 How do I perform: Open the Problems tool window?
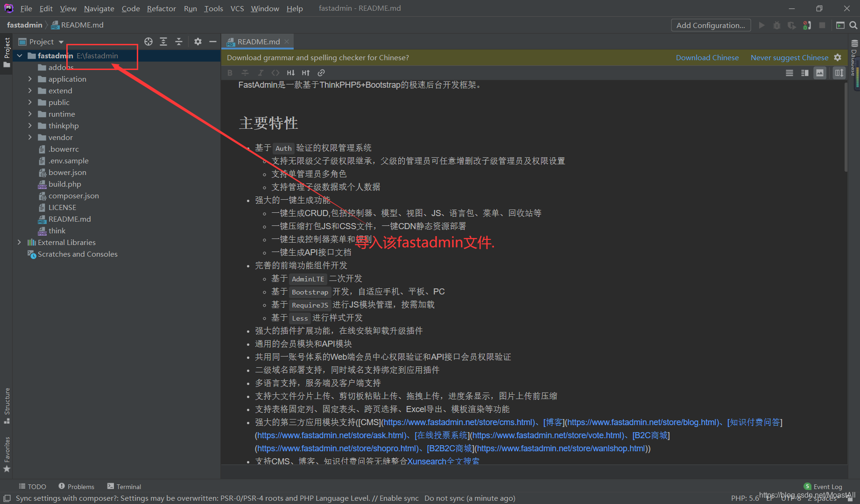pos(76,487)
